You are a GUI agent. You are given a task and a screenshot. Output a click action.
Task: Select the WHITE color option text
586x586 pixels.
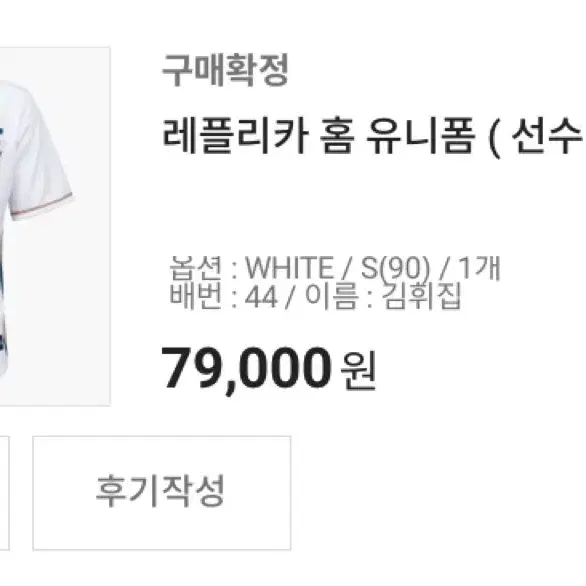click(x=289, y=268)
